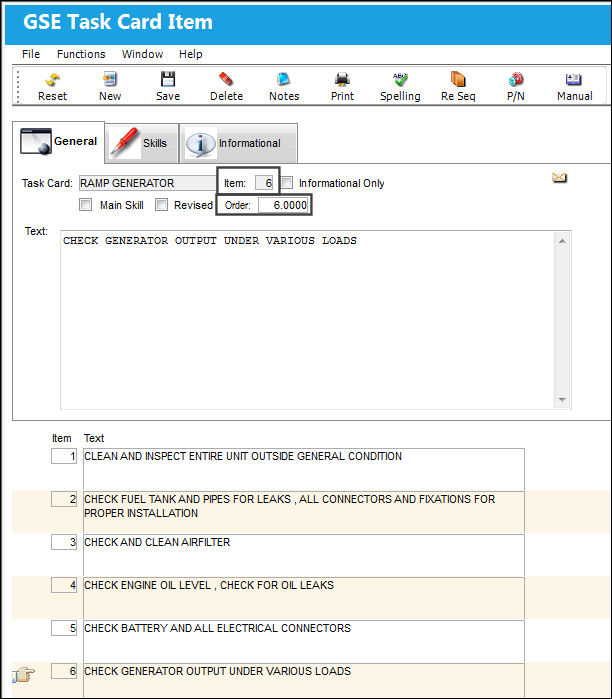Click the Item number field
Image resolution: width=612 pixels, height=699 pixels.
coord(264,183)
